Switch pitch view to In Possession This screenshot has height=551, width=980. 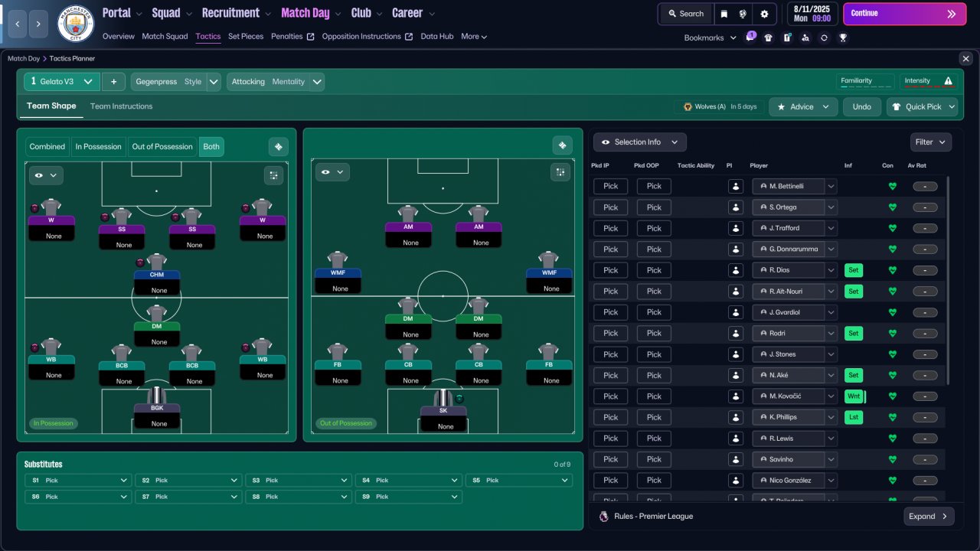pyautogui.click(x=98, y=147)
